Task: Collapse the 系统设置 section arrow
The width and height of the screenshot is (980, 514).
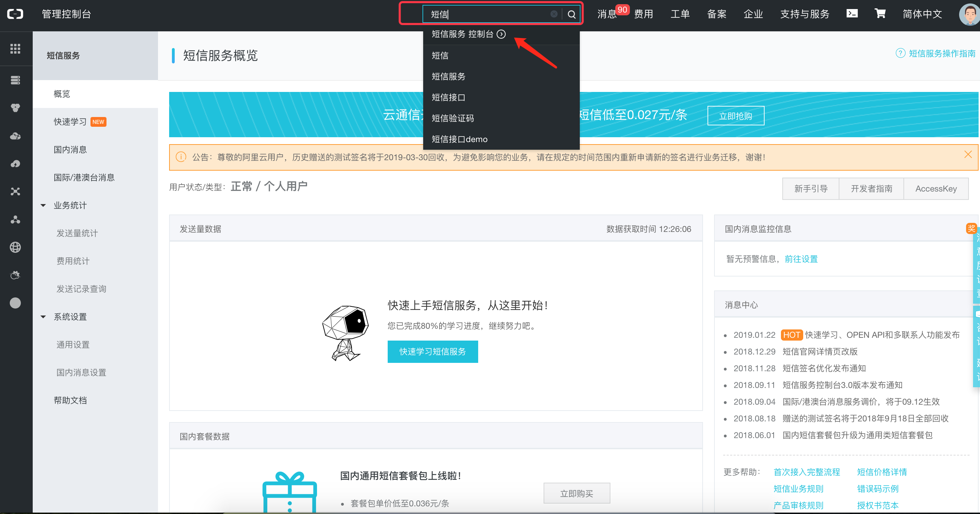Action: coord(43,317)
